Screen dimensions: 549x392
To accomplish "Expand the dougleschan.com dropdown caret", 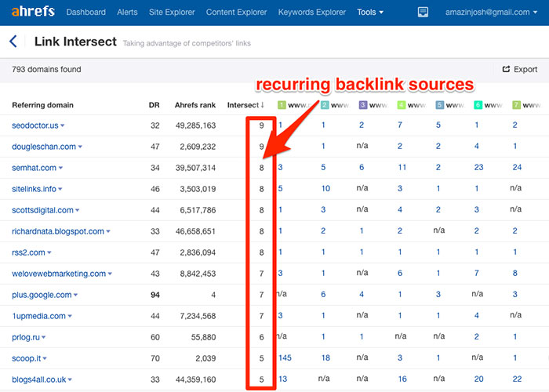I will click(x=80, y=147).
